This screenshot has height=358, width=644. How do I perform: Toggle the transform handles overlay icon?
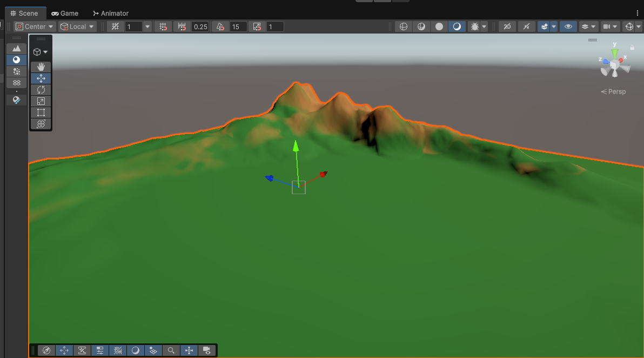[189, 350]
